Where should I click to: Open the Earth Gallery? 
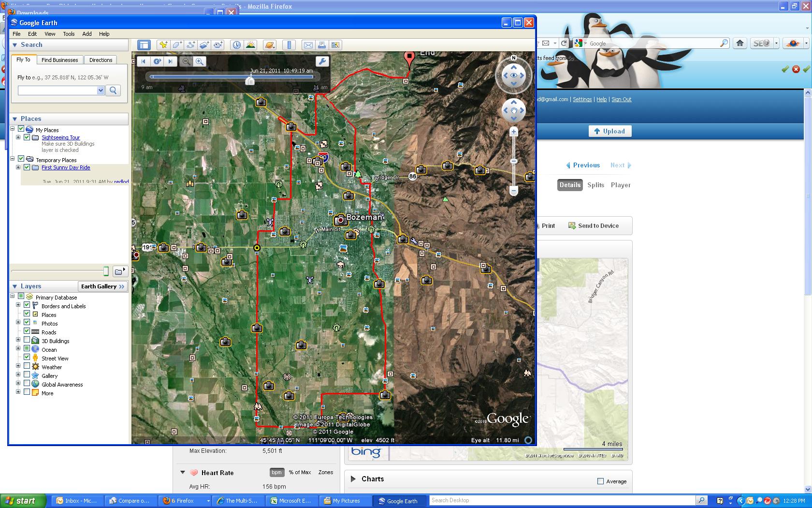click(102, 286)
